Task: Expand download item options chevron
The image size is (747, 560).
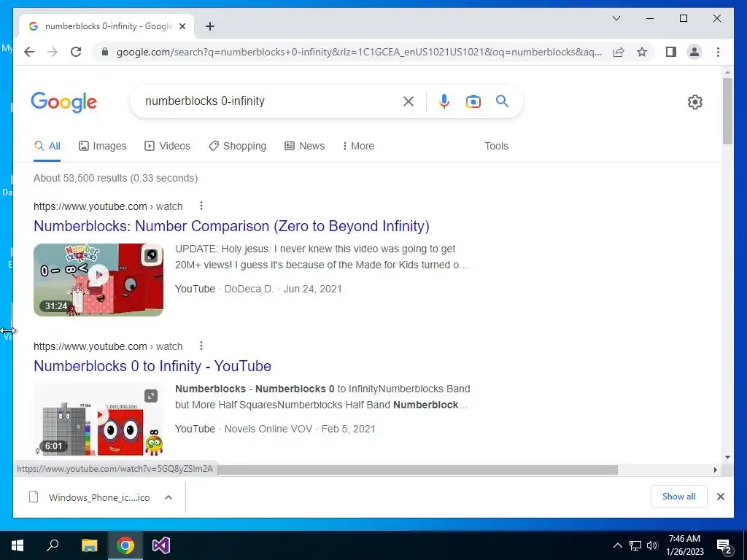Action: 169,497
